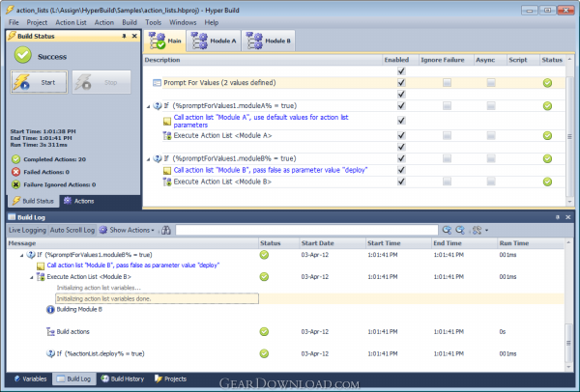Select the Build Log bottom tab

(73, 378)
